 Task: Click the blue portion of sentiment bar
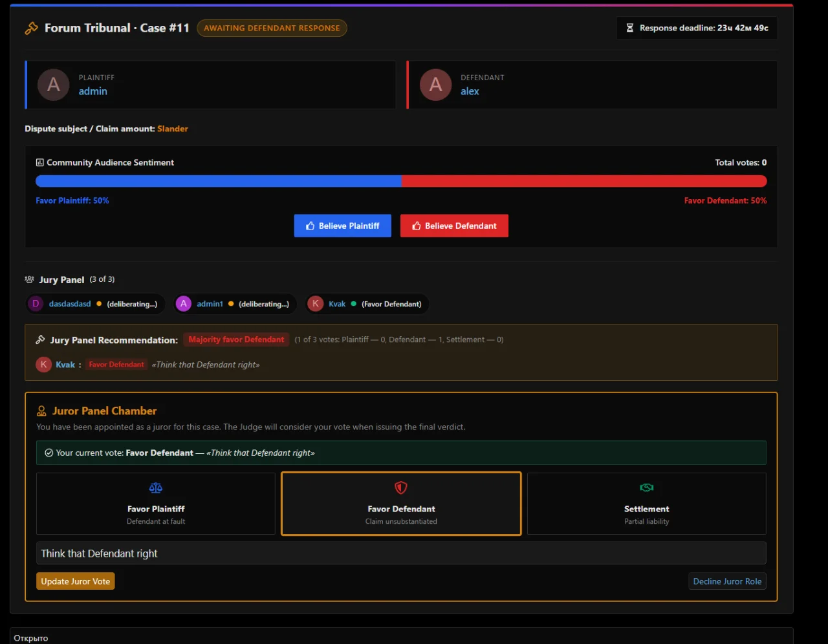click(x=219, y=181)
